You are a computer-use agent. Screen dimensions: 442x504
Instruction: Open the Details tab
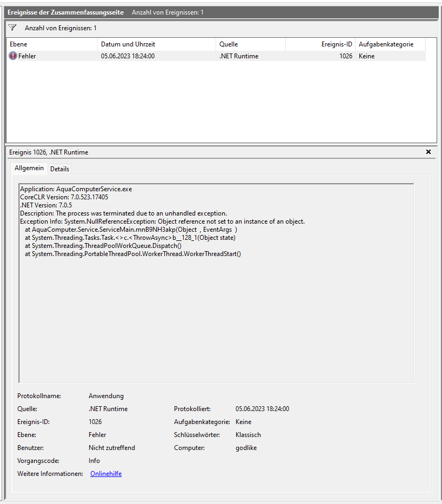[59, 169]
